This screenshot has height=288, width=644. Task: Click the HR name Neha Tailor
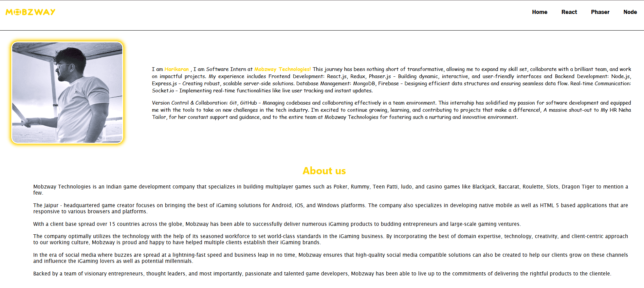click(624, 110)
